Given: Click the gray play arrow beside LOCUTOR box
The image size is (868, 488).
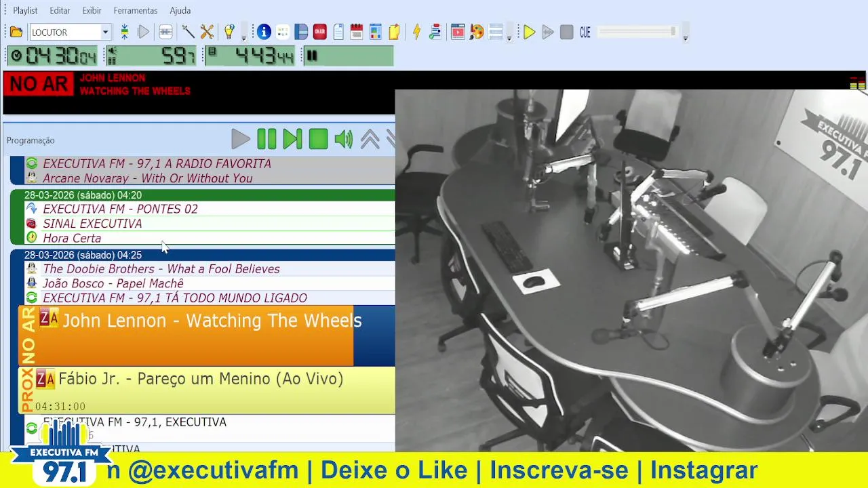Looking at the screenshot, I should pos(143,32).
